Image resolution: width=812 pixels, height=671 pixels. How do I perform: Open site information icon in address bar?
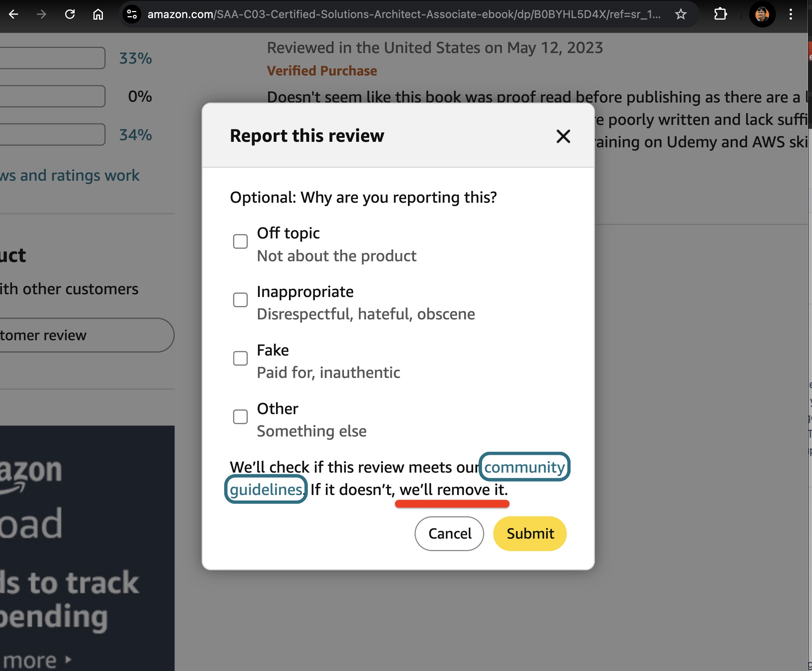[x=132, y=15]
